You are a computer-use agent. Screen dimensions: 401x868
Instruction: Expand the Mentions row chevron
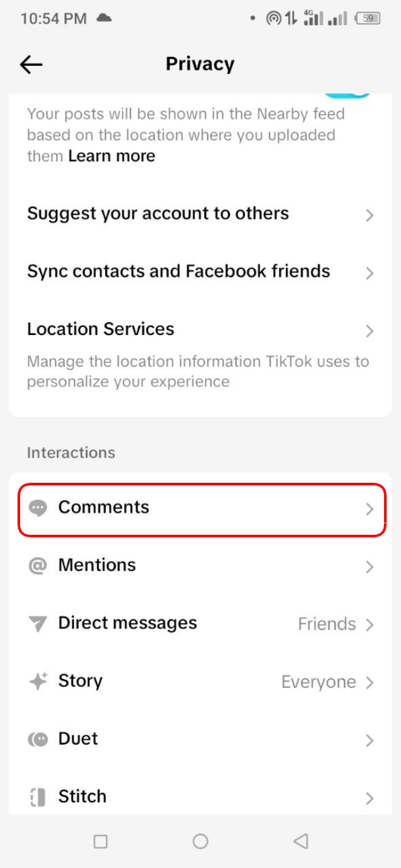[370, 567]
